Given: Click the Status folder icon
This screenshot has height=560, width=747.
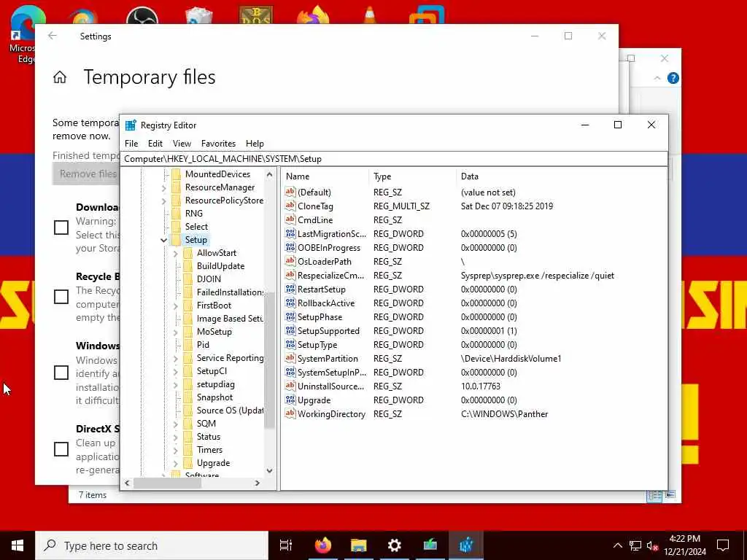Looking at the screenshot, I should [187, 437].
